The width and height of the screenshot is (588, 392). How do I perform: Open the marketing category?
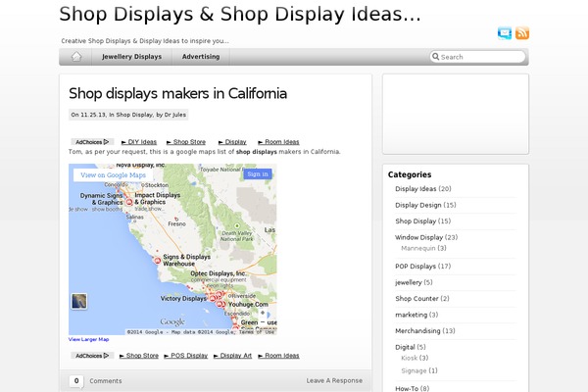[411, 315]
